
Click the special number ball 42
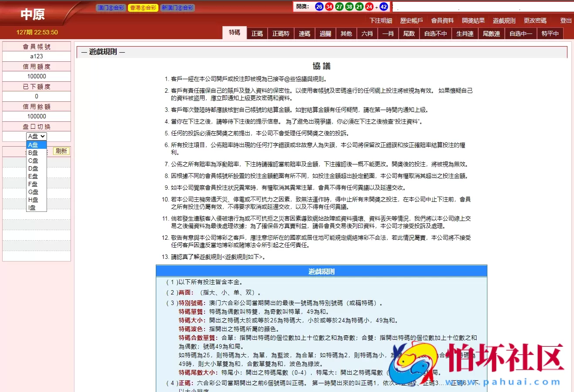[x=383, y=7]
